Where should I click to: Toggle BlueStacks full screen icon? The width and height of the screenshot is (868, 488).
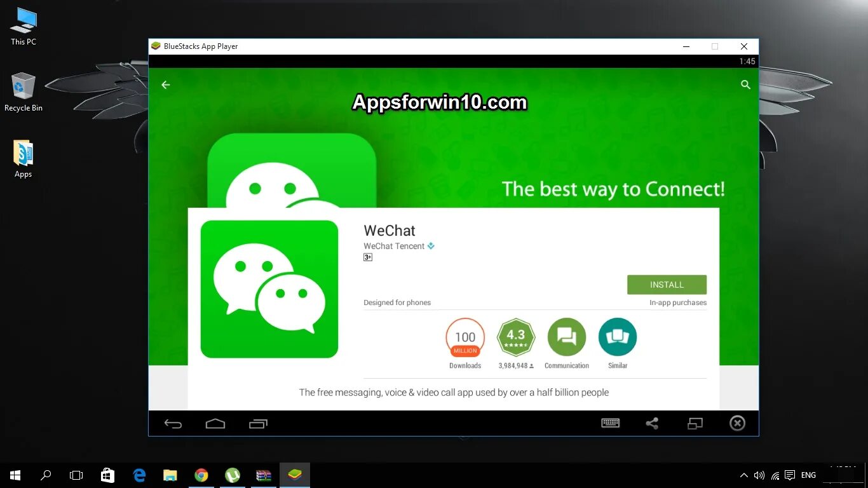(x=695, y=423)
